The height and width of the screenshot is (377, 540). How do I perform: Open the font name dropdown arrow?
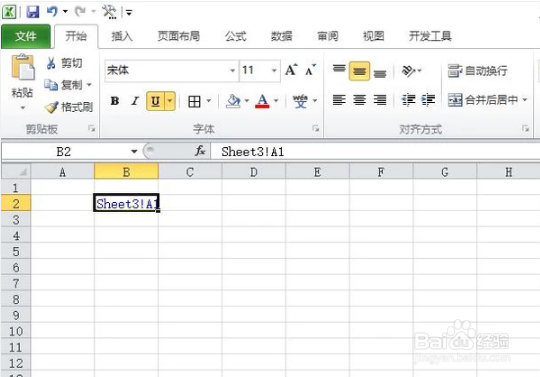pos(233,71)
